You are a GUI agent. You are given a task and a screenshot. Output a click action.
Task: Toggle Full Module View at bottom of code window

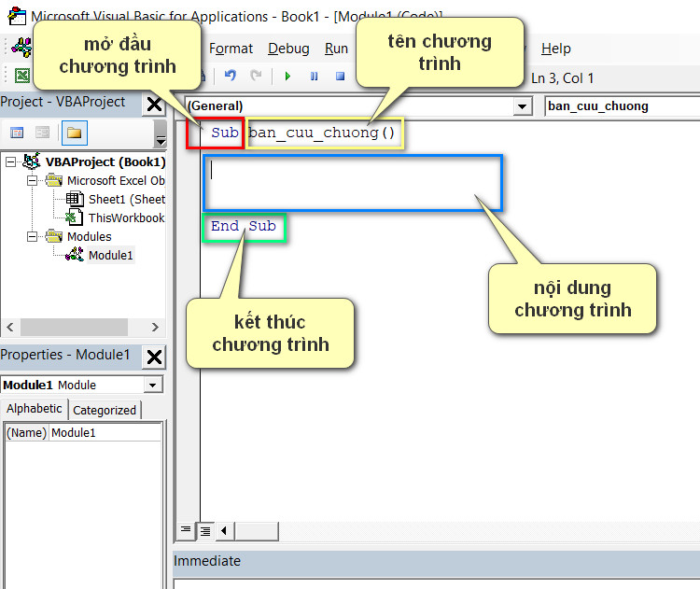[x=205, y=531]
